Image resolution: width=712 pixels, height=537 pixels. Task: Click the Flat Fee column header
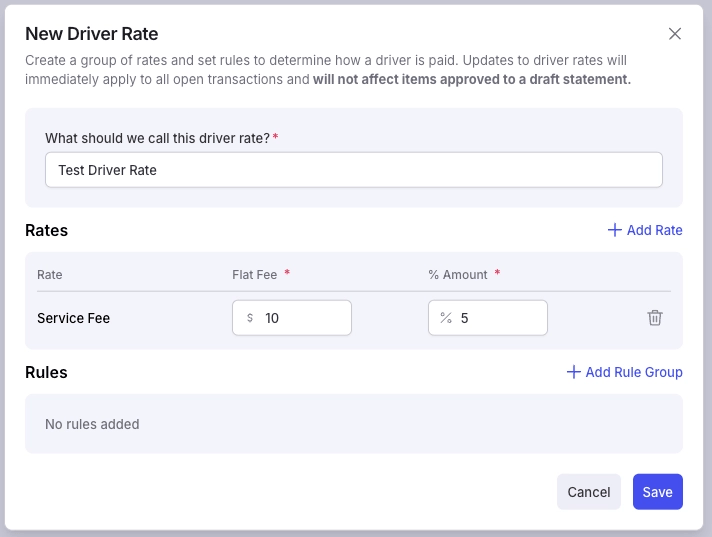(254, 275)
